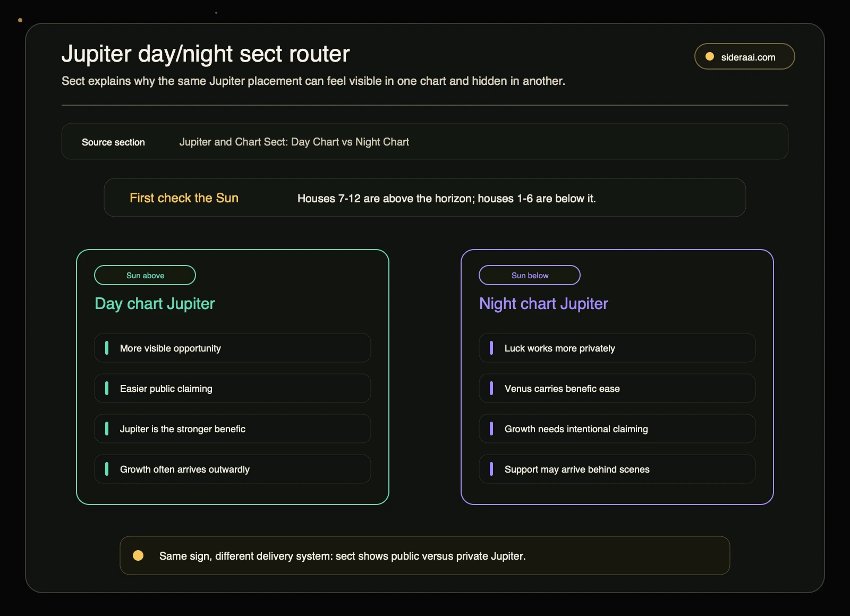Click the 'Same sign, different delivery system' summary
Image resolution: width=850 pixels, height=616 pixels.
point(342,556)
